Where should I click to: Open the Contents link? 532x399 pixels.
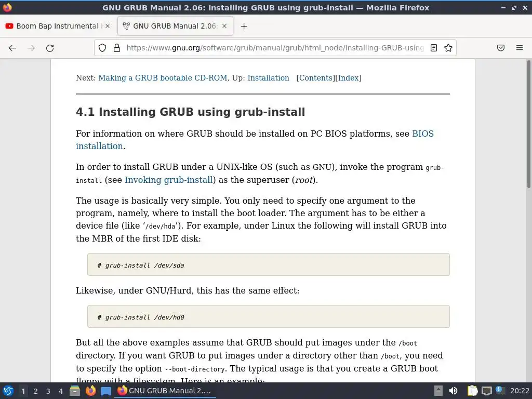click(315, 78)
